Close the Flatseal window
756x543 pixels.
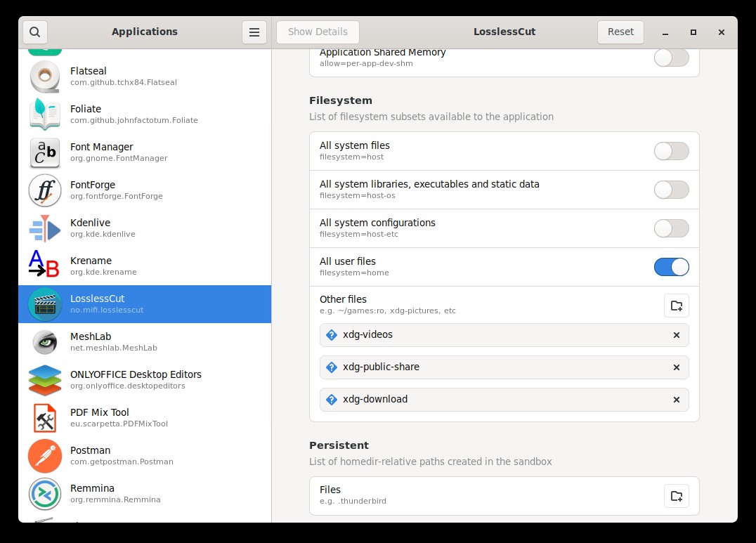tap(722, 32)
